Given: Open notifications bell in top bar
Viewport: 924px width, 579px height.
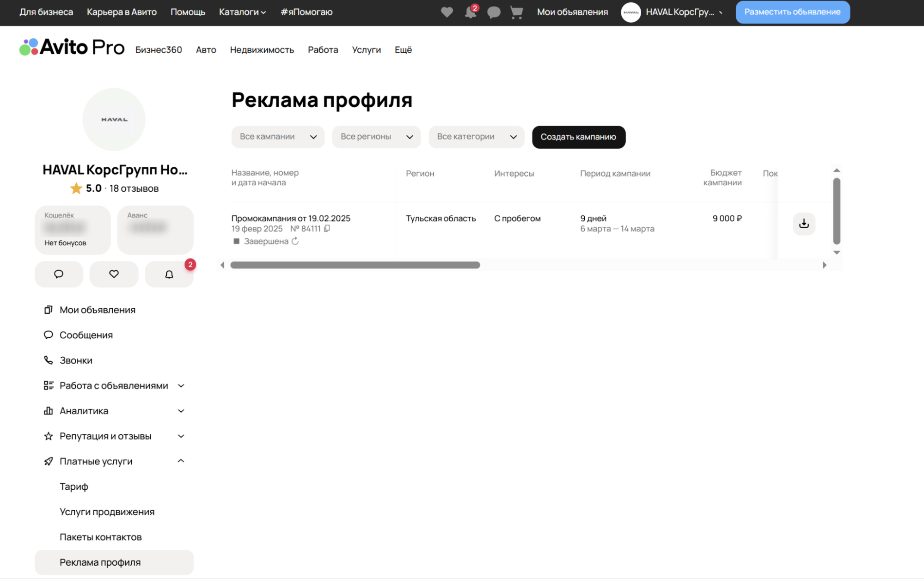Looking at the screenshot, I should click(x=470, y=12).
